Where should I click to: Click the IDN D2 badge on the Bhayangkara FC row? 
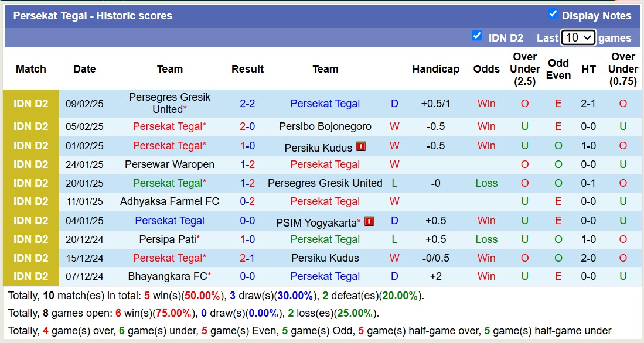(x=30, y=276)
